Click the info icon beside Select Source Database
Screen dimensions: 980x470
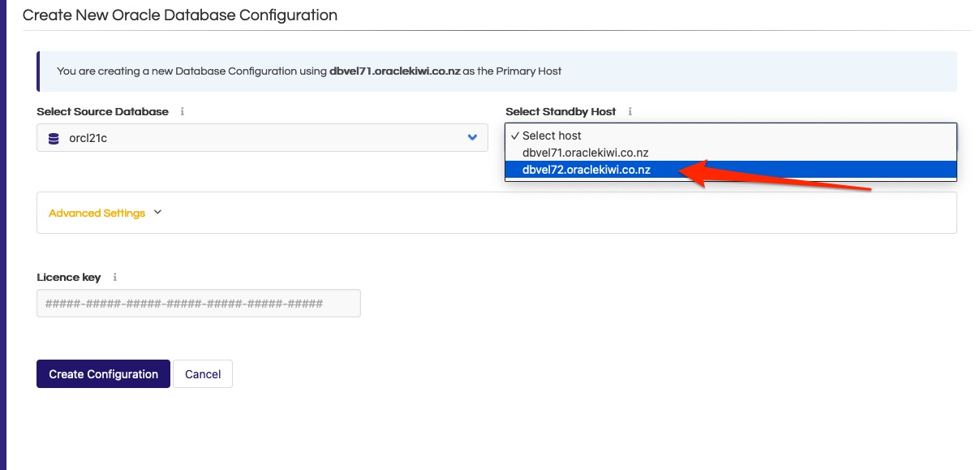(183, 112)
